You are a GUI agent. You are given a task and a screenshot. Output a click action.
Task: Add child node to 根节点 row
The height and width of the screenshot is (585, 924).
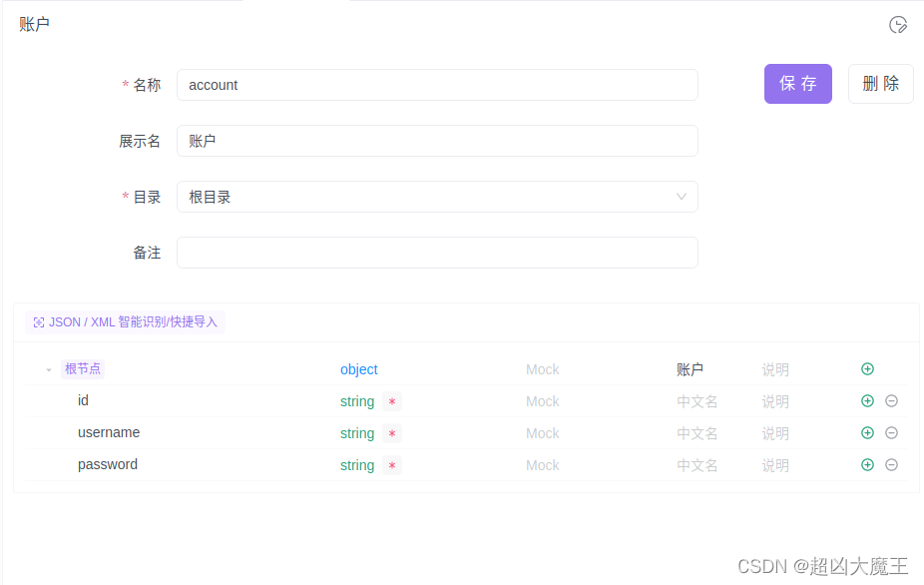(x=867, y=369)
